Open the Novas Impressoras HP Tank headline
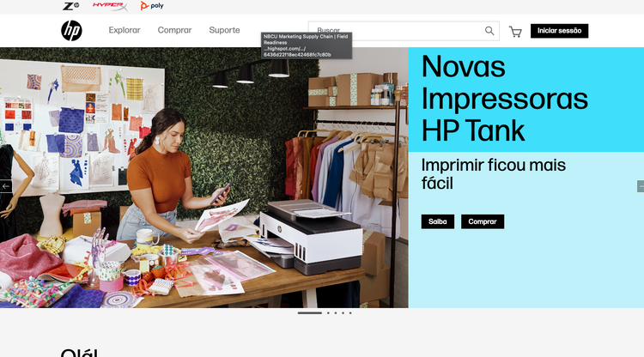Image resolution: width=644 pixels, height=357 pixels. click(505, 99)
